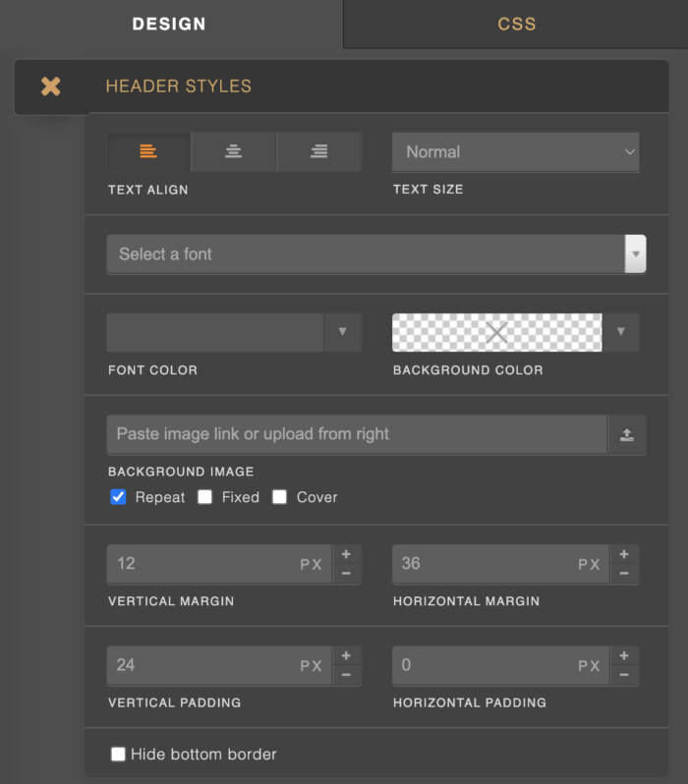Viewport: 688px width, 784px height.
Task: Open the Text Size dropdown
Action: (515, 152)
